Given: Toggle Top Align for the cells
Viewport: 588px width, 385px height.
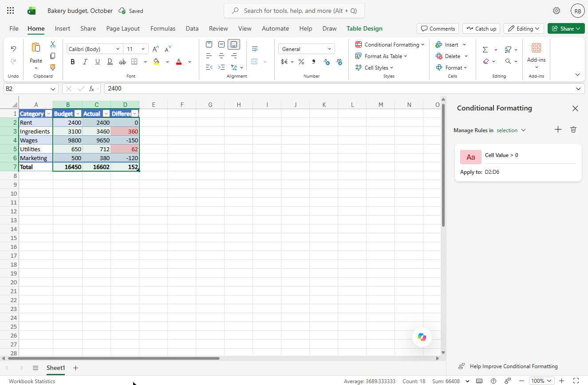Looking at the screenshot, I should pyautogui.click(x=209, y=44).
